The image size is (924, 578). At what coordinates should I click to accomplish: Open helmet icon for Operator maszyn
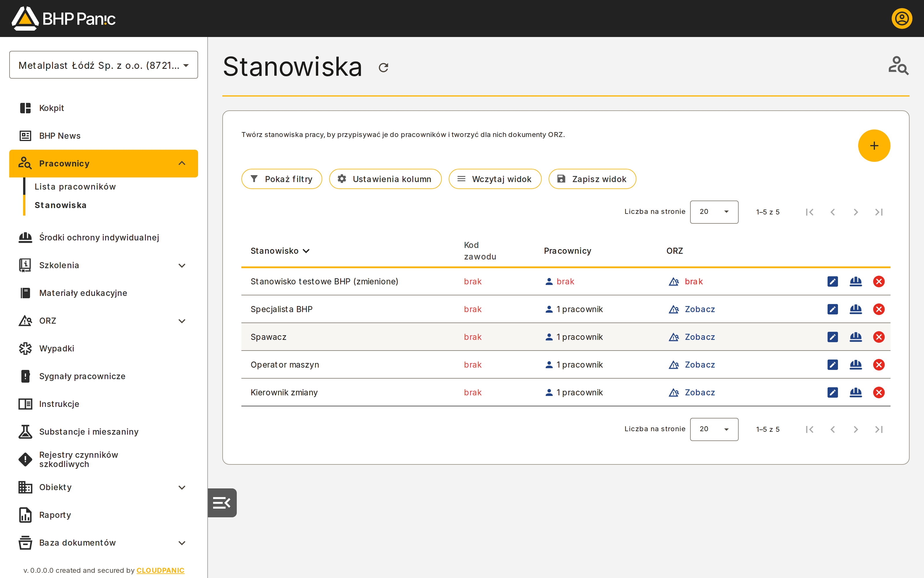tap(856, 365)
